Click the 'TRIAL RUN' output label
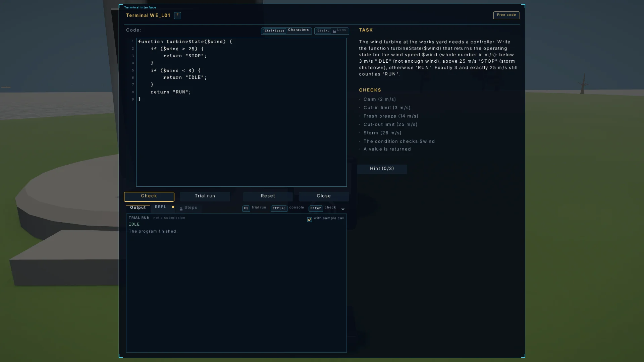 pos(139,218)
